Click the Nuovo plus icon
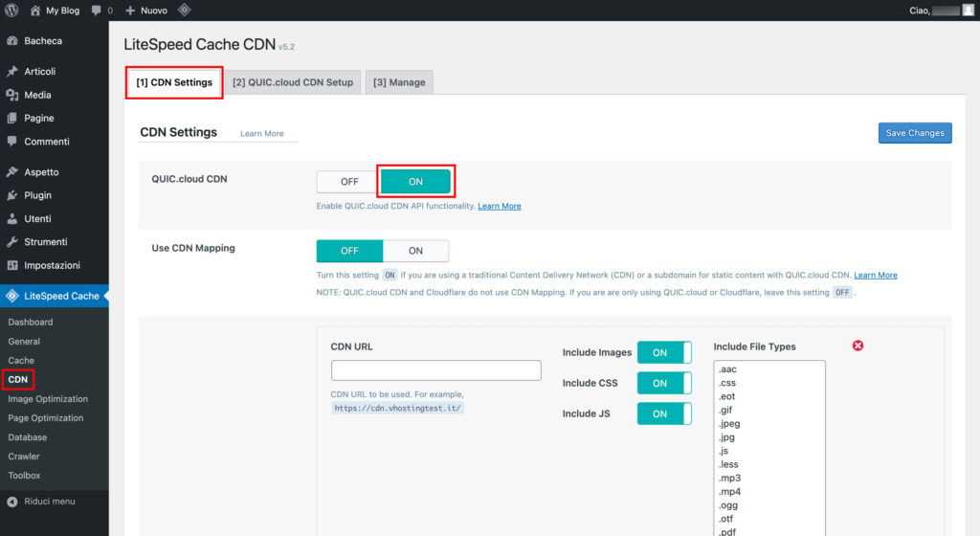Image resolution: width=980 pixels, height=536 pixels. tap(130, 11)
